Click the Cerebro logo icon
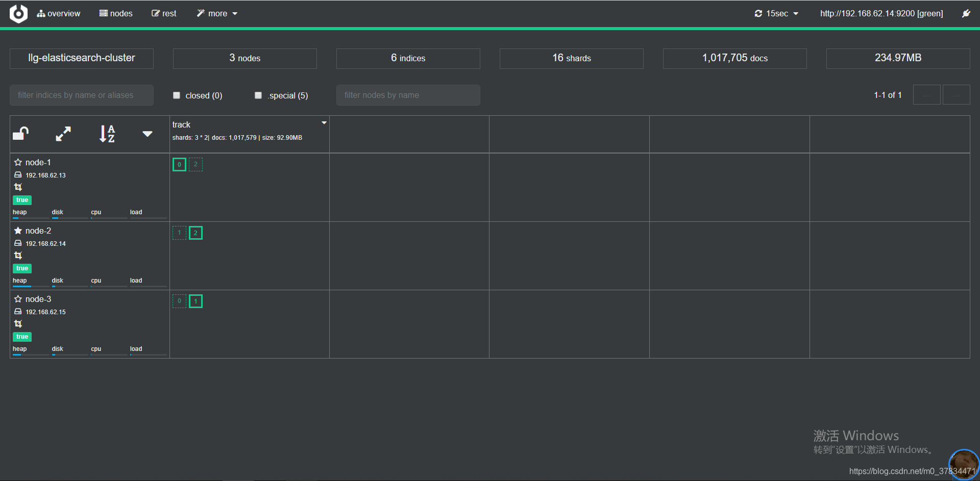Viewport: 980px width, 481px height. (x=18, y=14)
